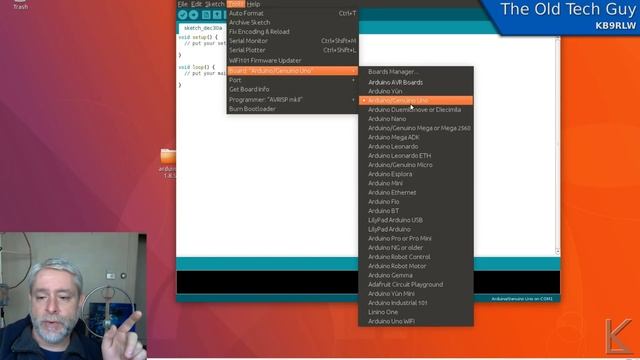Viewport: 640px width, 360px height.
Task: Click the Upload arrow toolbar icon
Action: [194, 15]
